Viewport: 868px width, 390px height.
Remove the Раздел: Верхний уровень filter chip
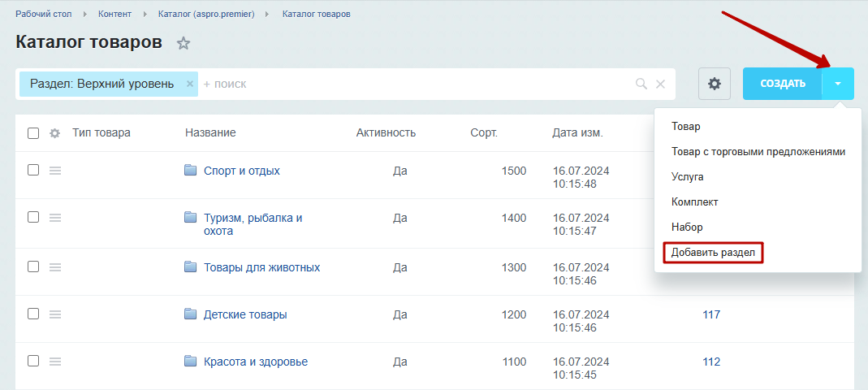click(189, 84)
